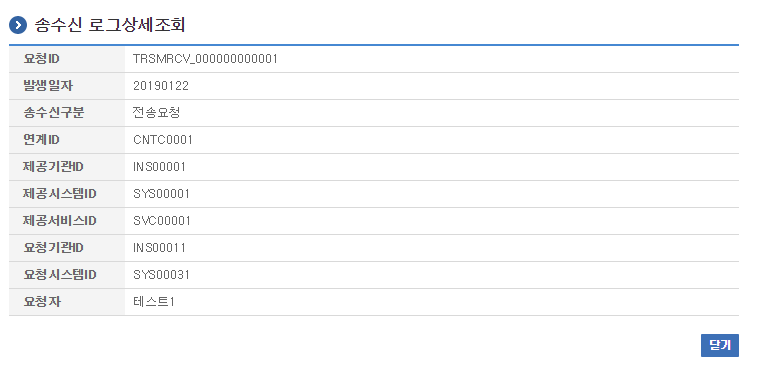Screen dimensions: 762x369
Task: Click the 송수신구분 value 전송요청
Action: pos(156,113)
